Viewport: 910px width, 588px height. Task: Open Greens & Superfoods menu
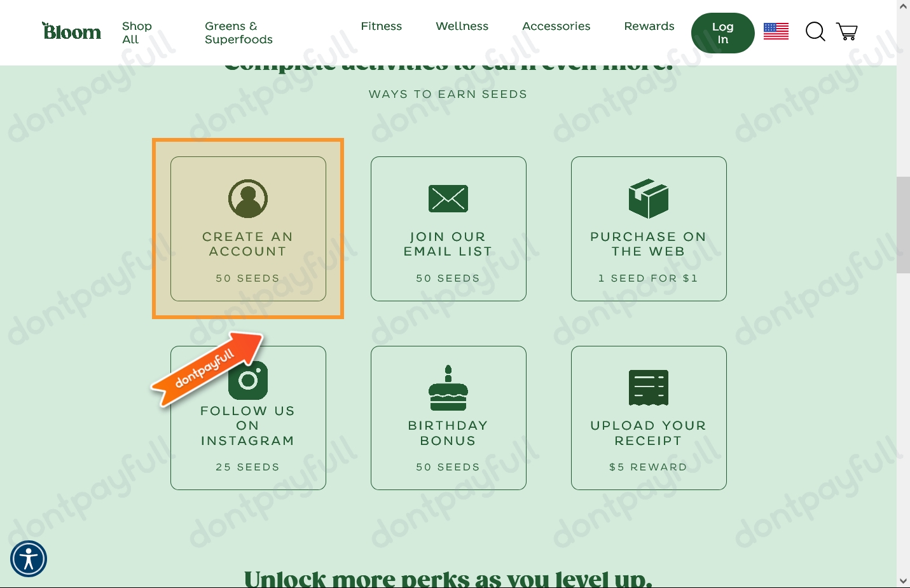click(238, 32)
